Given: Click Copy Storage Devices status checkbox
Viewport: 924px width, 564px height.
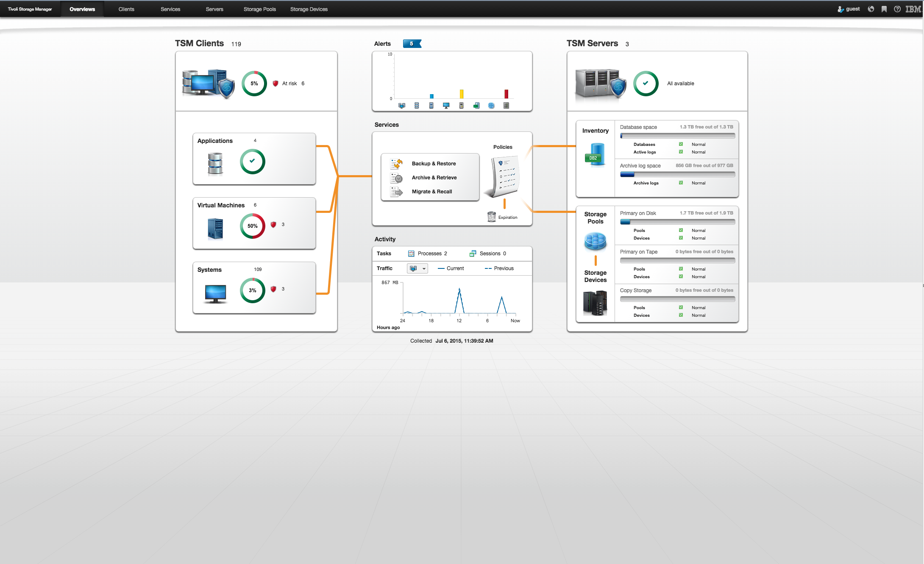Looking at the screenshot, I should pyautogui.click(x=681, y=315).
